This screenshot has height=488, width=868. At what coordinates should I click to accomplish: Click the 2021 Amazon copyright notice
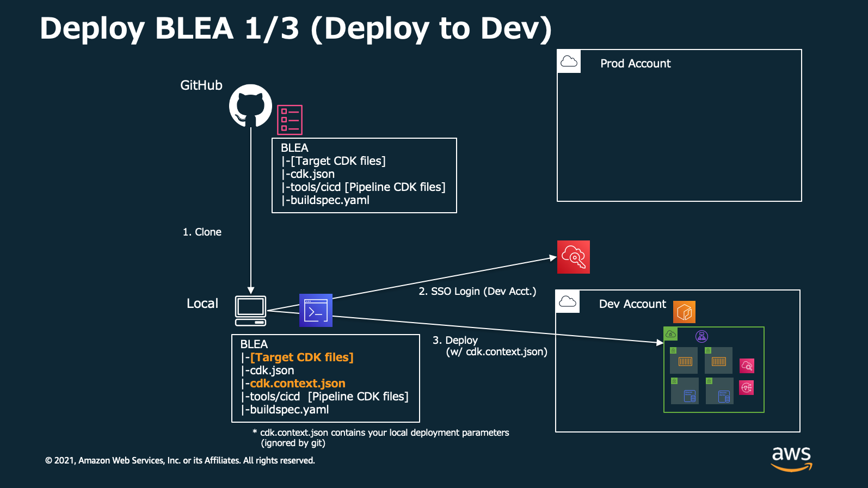[180, 460]
